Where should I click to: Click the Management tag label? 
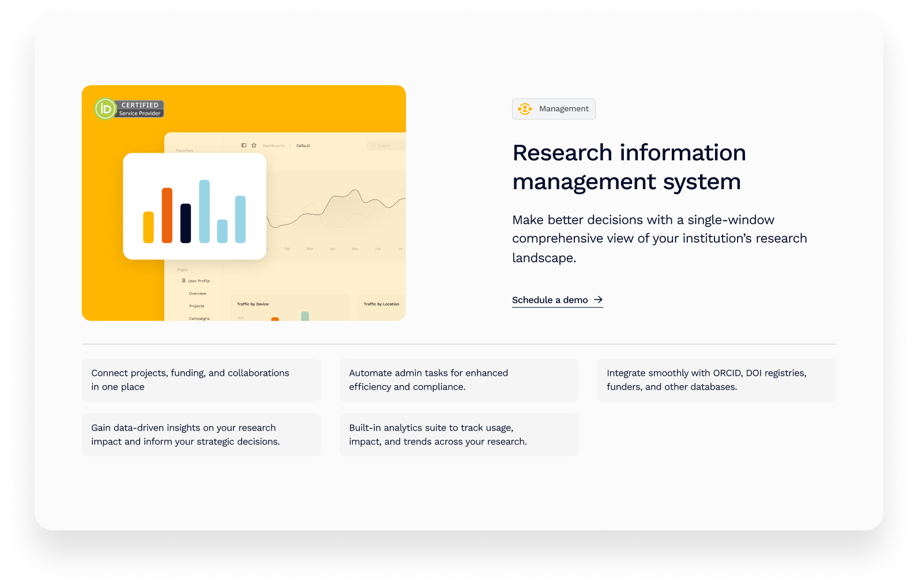pyautogui.click(x=563, y=109)
